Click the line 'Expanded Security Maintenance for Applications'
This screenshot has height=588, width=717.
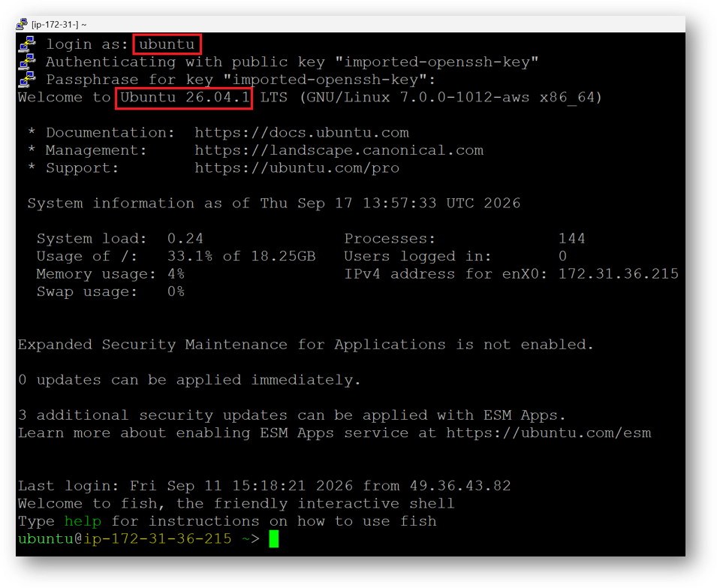click(x=306, y=345)
